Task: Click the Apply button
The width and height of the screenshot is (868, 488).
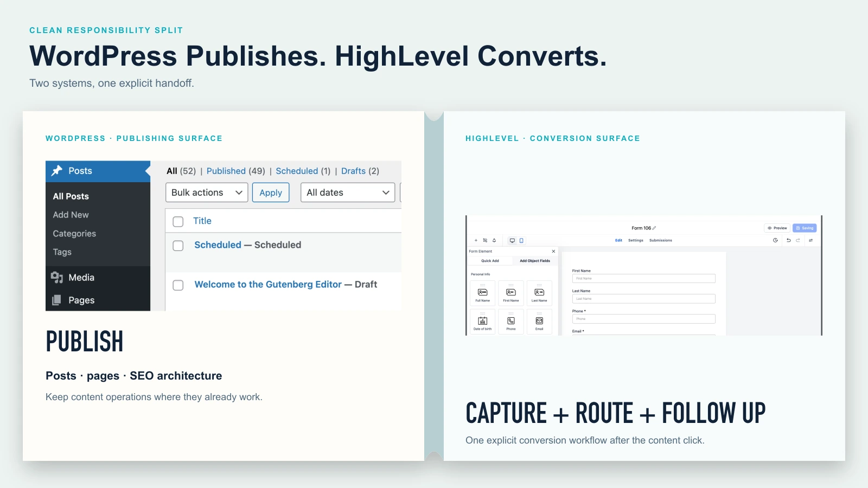Action: coord(271,192)
